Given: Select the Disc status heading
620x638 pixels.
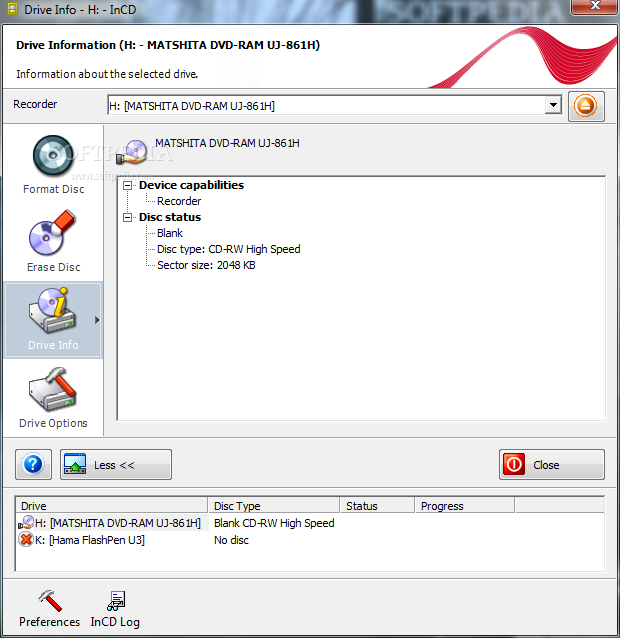Looking at the screenshot, I should 170,217.
